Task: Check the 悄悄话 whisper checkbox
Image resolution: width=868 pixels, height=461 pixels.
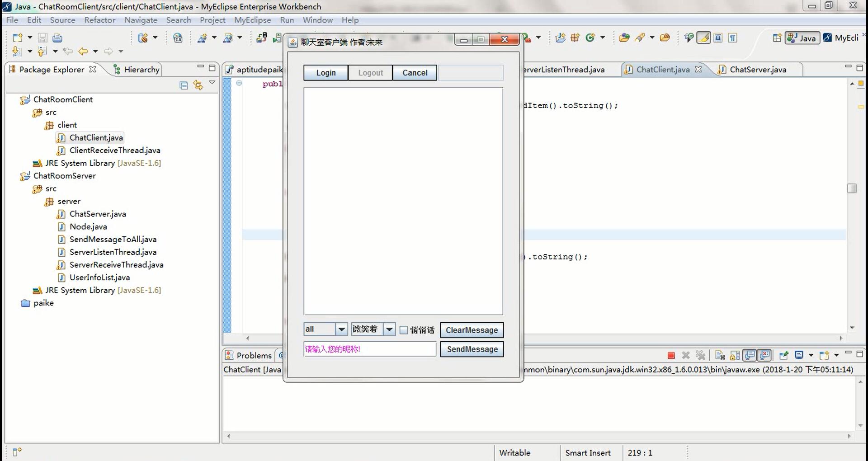Action: coord(404,330)
